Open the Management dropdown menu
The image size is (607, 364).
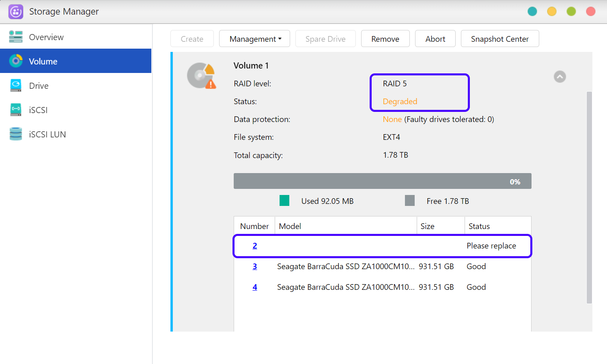pyautogui.click(x=254, y=39)
